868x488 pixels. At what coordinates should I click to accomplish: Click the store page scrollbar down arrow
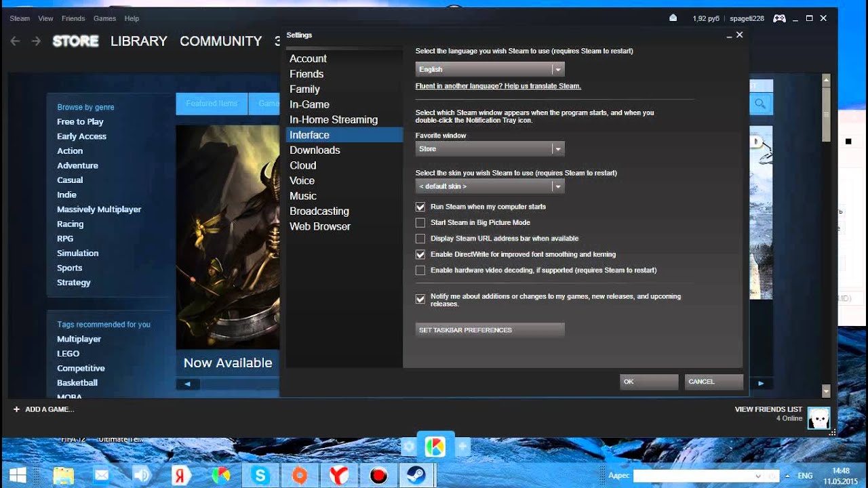tap(826, 391)
